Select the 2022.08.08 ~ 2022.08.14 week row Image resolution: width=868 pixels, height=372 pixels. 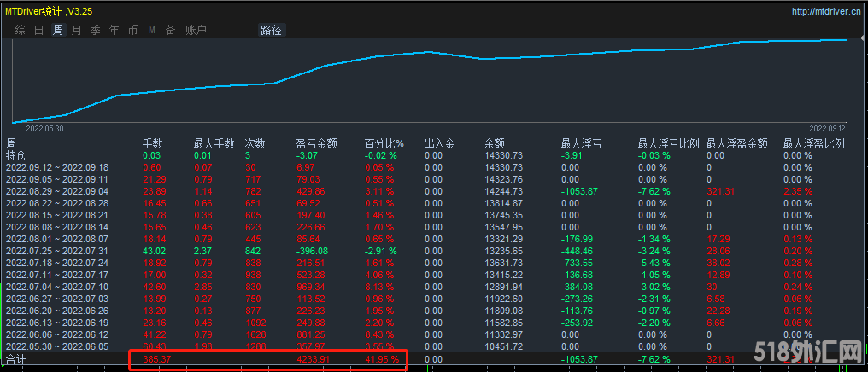pyautogui.click(x=431, y=227)
